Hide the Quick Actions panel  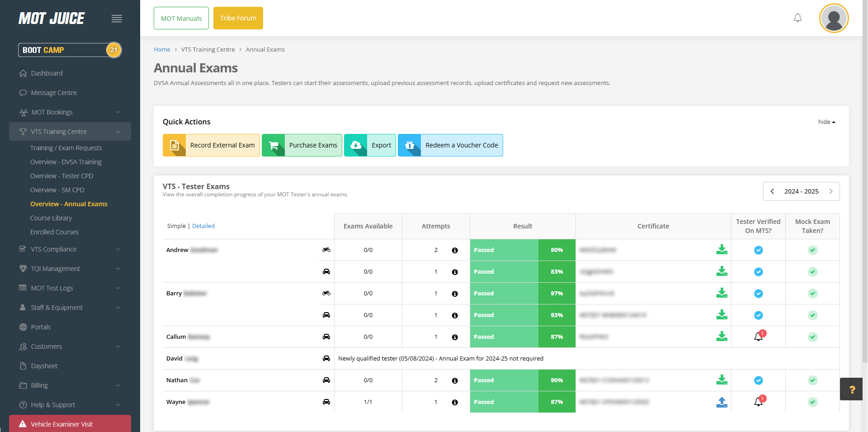point(826,122)
